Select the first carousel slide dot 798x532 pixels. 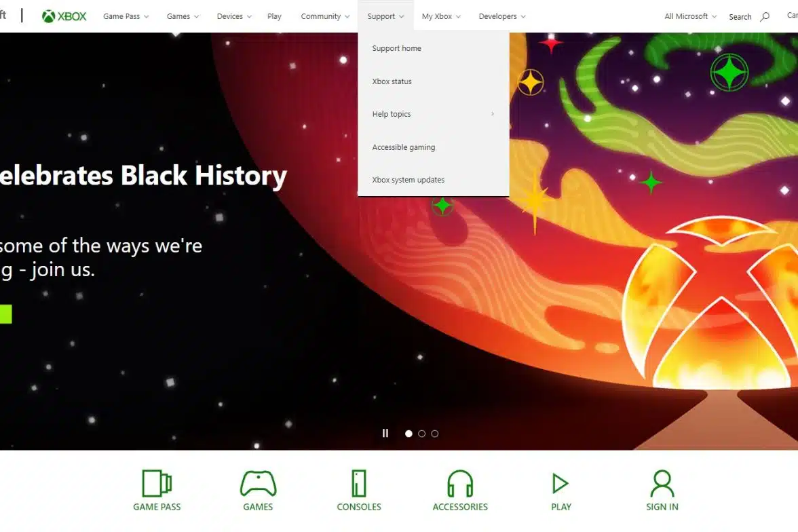(408, 434)
